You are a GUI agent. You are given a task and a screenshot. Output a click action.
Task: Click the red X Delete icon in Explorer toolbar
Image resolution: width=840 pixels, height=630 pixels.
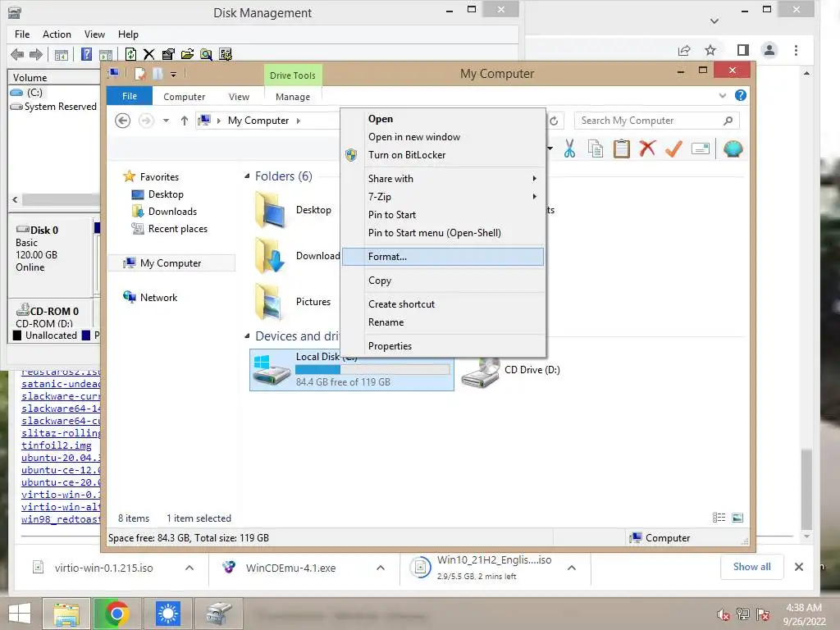click(647, 148)
